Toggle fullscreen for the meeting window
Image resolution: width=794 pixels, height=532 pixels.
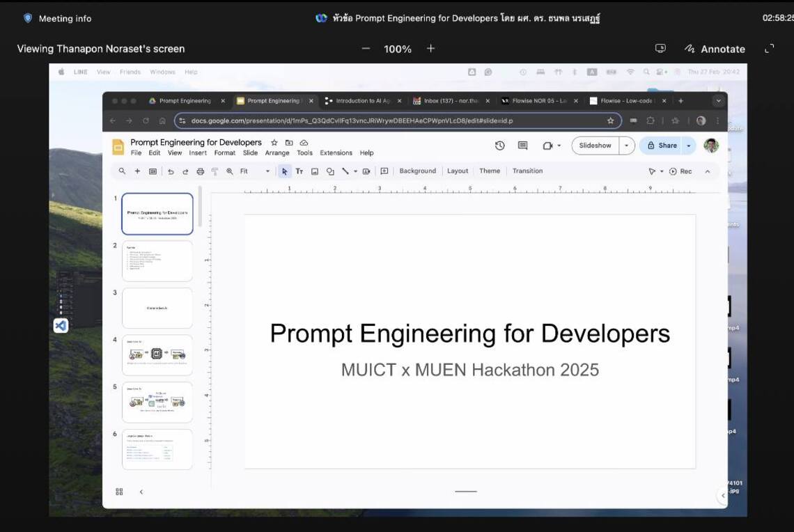(769, 49)
